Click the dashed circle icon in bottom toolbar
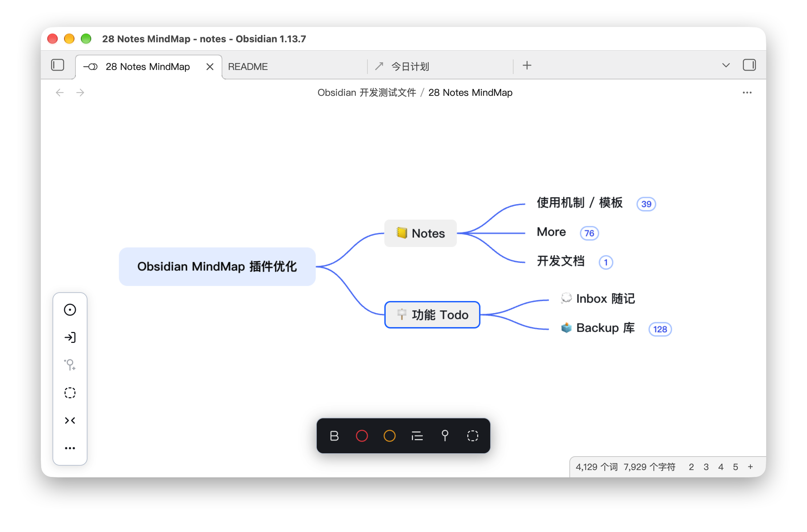The image size is (807, 532). 473,436
